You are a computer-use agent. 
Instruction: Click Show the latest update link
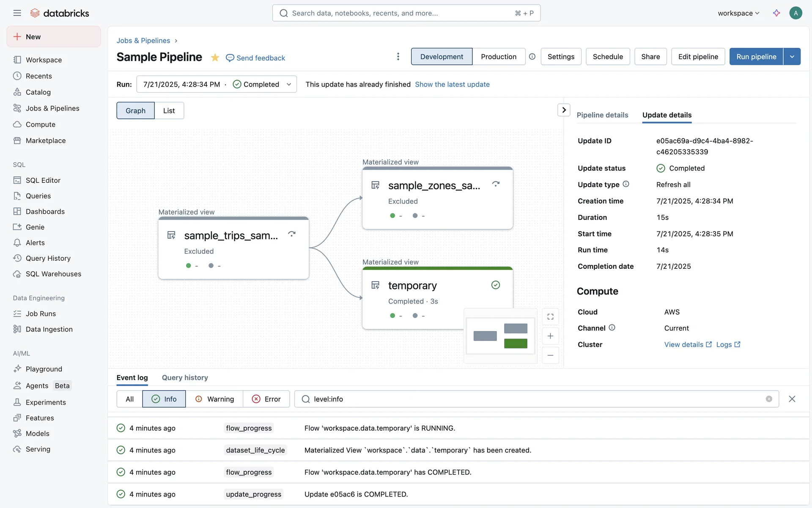pyautogui.click(x=452, y=84)
